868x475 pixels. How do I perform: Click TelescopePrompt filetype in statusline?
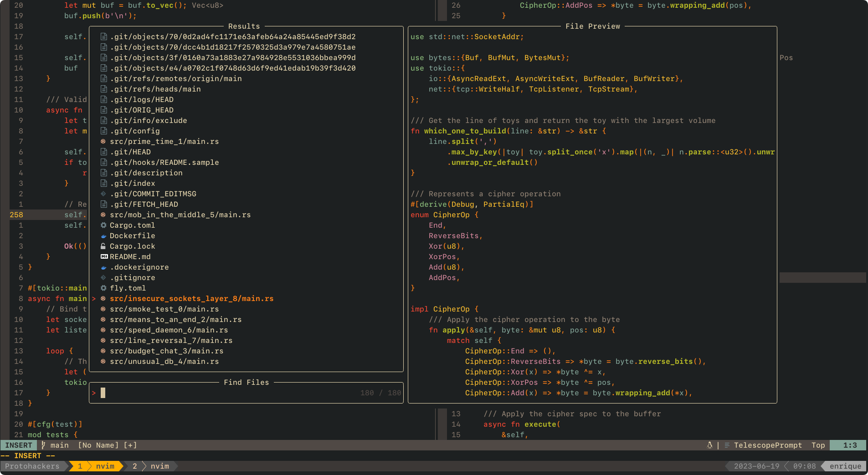click(768, 445)
